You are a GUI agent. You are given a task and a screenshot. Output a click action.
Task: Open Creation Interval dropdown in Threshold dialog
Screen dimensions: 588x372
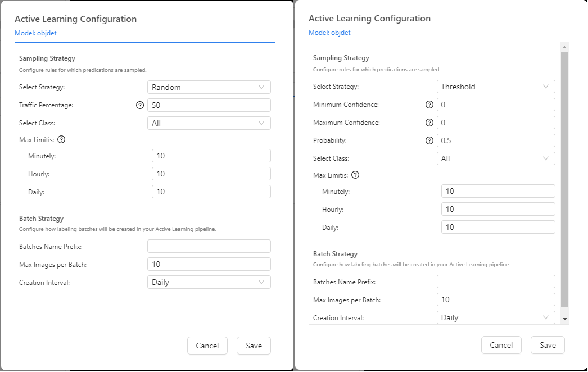(x=496, y=317)
